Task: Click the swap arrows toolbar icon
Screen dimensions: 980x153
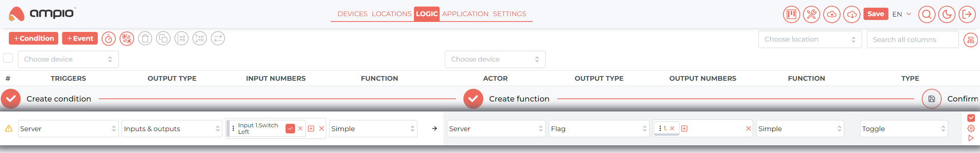Action: [x=218, y=39]
